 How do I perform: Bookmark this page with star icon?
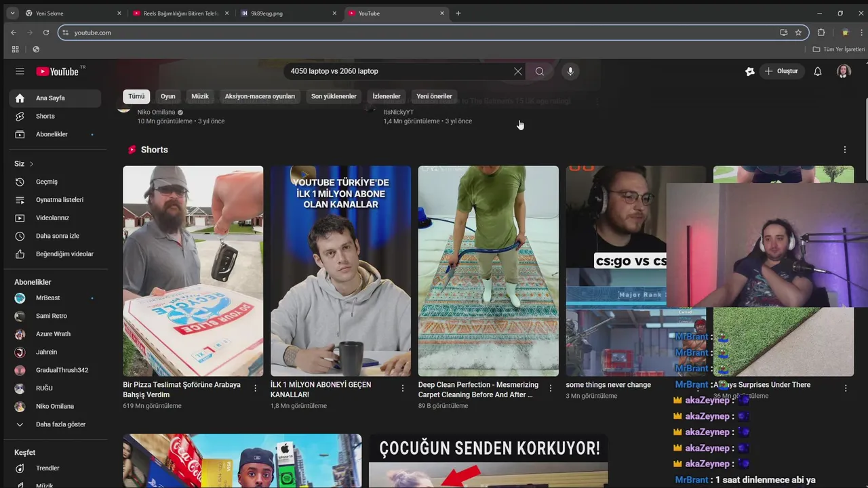coord(798,33)
